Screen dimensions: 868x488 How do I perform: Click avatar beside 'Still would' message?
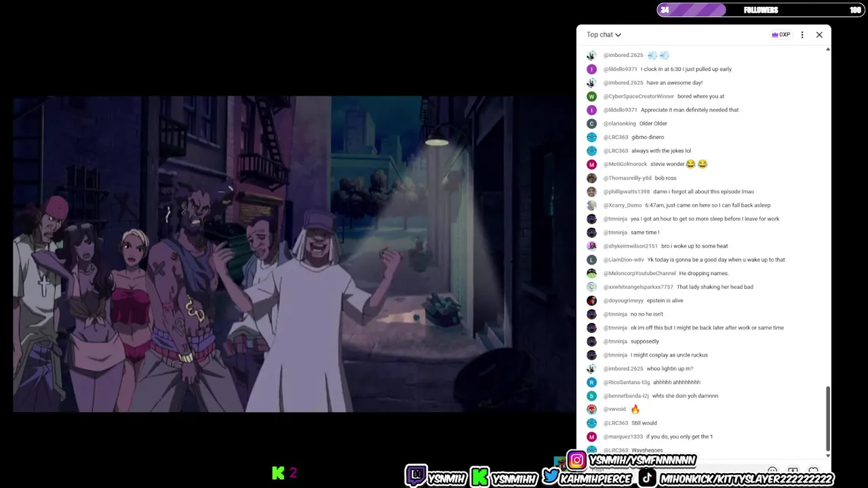[x=591, y=423]
